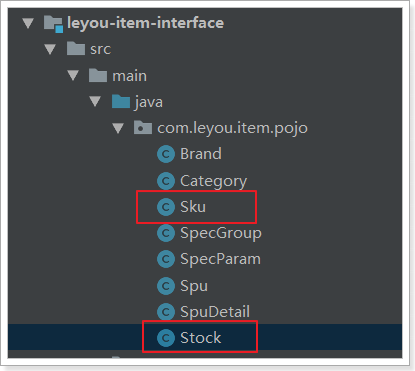Click the Brand class icon

tap(166, 154)
